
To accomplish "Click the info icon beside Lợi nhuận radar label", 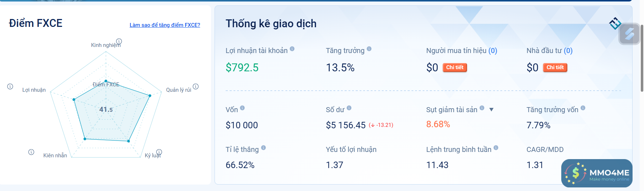I will click(10, 86).
